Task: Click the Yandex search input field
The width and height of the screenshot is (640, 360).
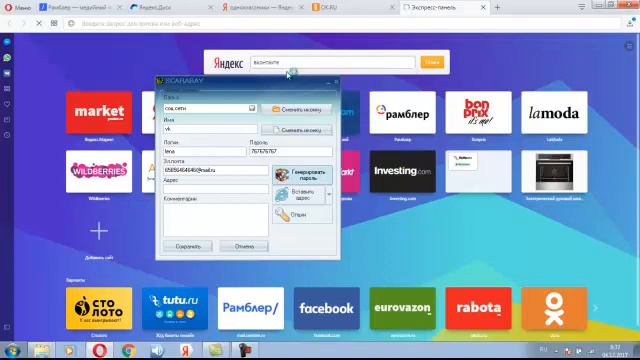Action: pyautogui.click(x=333, y=62)
